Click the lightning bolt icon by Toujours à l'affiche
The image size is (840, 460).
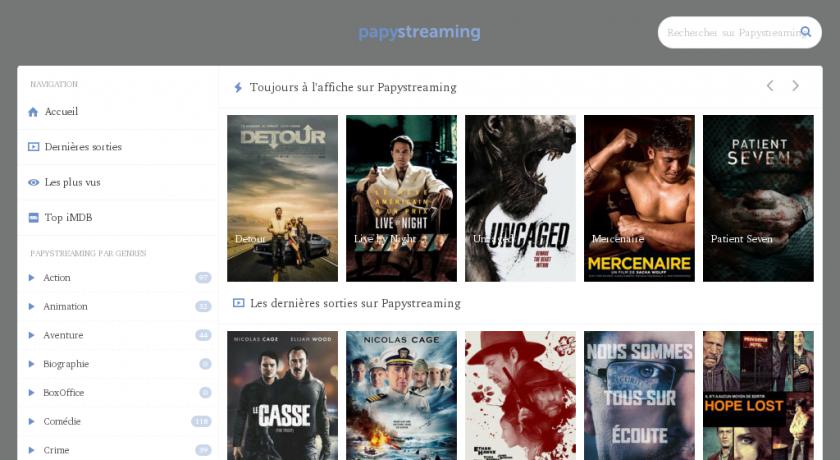238,87
